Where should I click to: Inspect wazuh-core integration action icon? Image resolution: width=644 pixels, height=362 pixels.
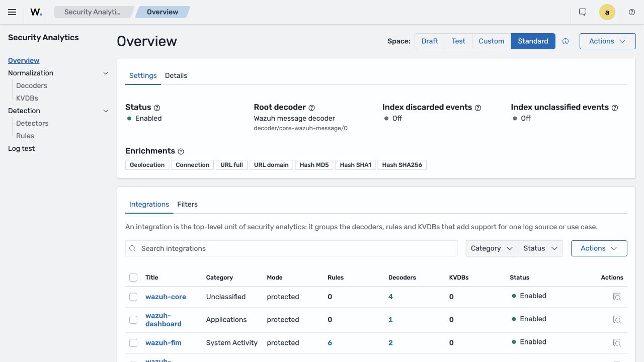coord(617,297)
